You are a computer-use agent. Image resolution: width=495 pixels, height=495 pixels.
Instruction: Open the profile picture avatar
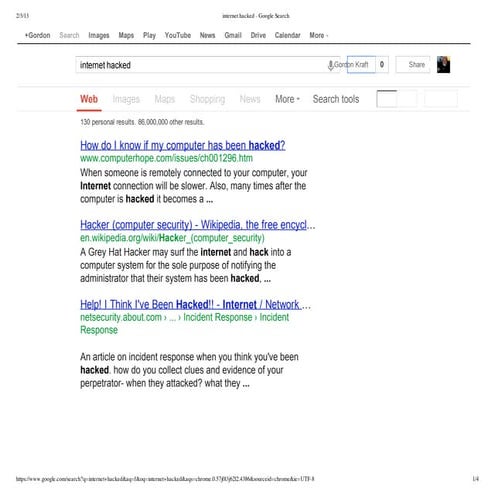(443, 65)
